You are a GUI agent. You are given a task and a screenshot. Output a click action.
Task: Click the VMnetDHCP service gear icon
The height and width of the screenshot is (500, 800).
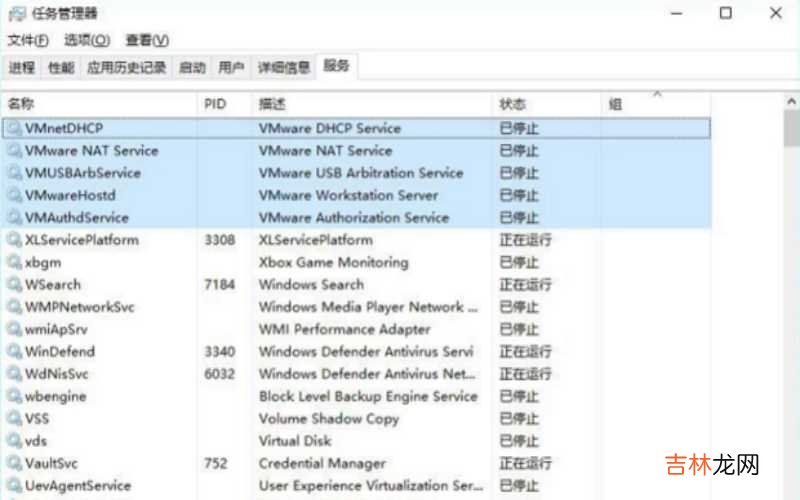(14, 128)
